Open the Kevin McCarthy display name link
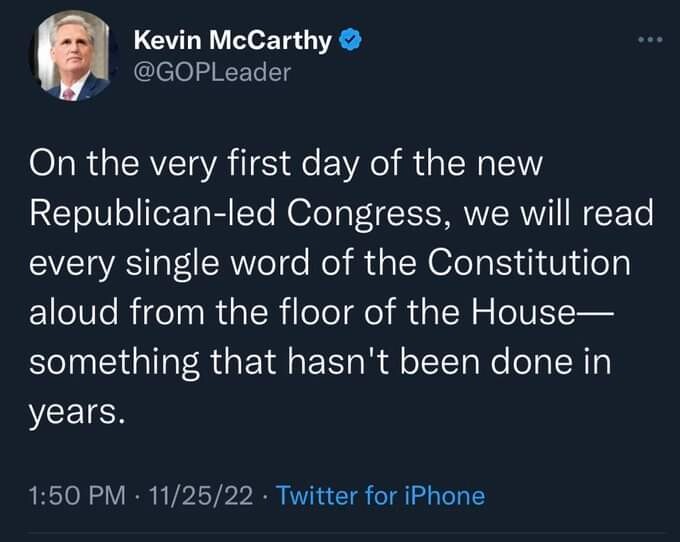The image size is (680, 542). click(x=232, y=40)
